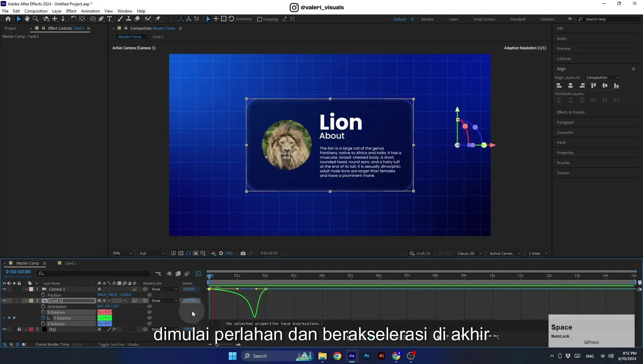Click the Camera 1 label color swatch
This screenshot has height=364, width=643.
coord(31,289)
